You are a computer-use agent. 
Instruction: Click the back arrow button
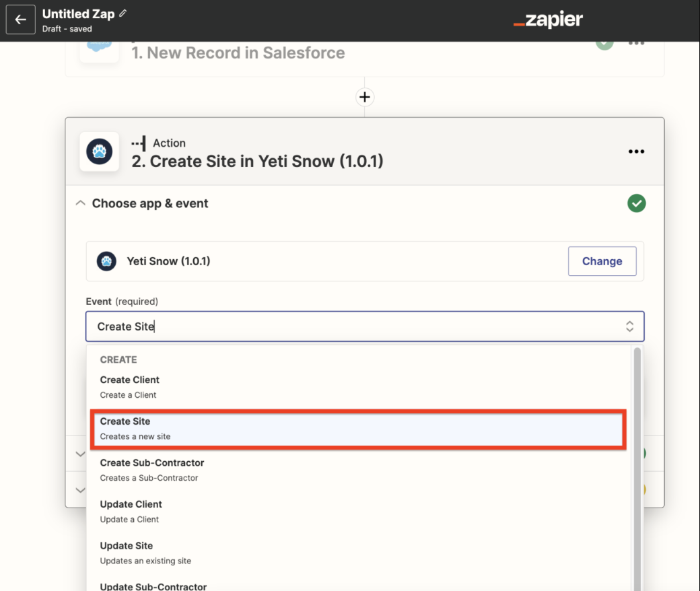(x=21, y=20)
